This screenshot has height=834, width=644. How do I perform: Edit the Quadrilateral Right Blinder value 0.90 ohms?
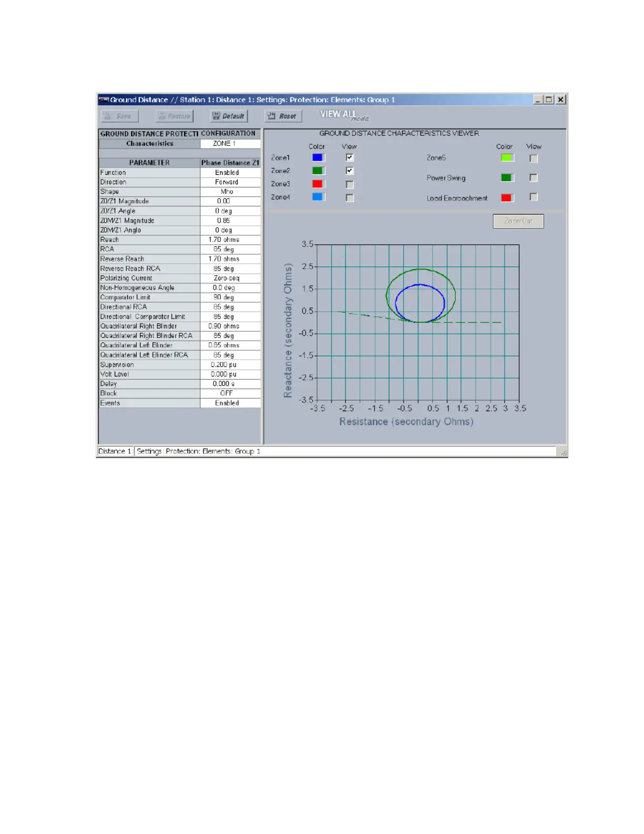pyautogui.click(x=230, y=326)
